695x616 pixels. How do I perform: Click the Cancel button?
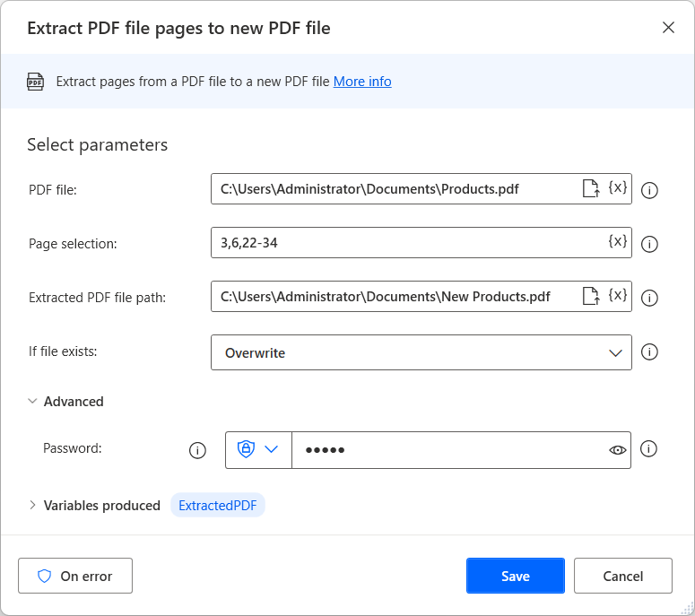[x=622, y=576]
